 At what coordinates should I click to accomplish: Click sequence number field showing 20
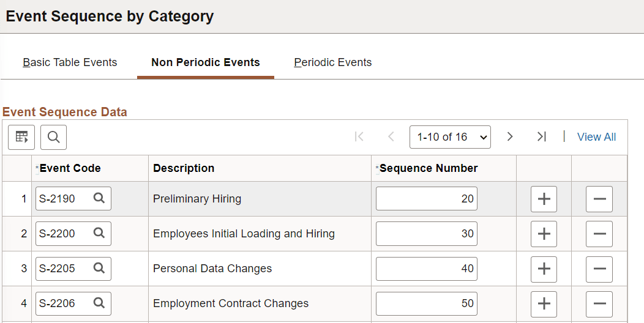(x=426, y=199)
